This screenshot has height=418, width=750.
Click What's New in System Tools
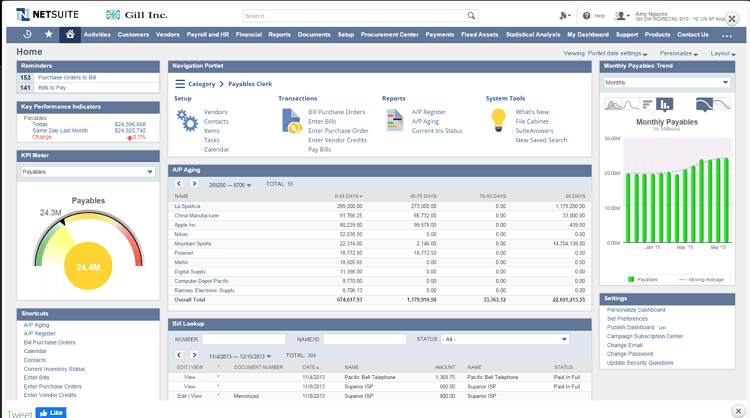click(532, 112)
